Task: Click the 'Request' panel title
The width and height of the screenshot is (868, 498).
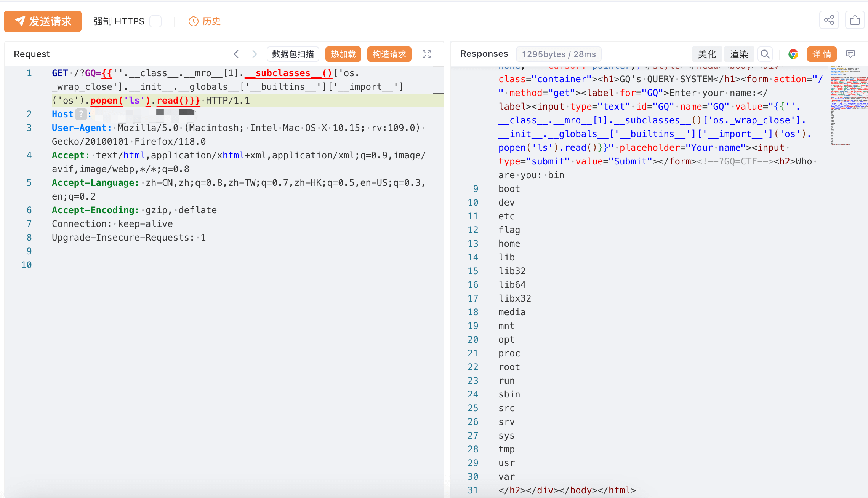Action: [32, 54]
